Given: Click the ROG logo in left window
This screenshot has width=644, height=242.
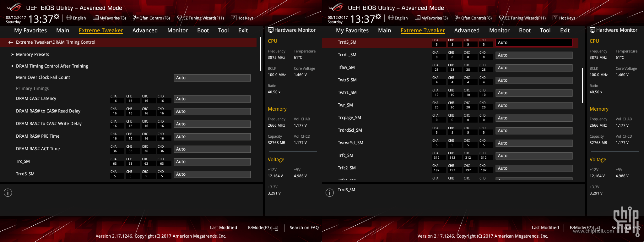Looking at the screenshot, I should coord(14,7).
